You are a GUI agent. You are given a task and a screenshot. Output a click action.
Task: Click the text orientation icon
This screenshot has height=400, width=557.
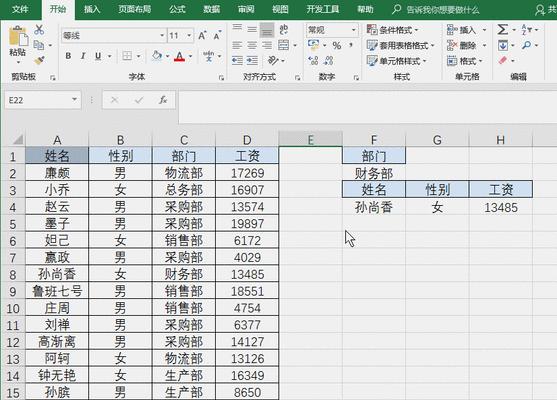point(273,60)
